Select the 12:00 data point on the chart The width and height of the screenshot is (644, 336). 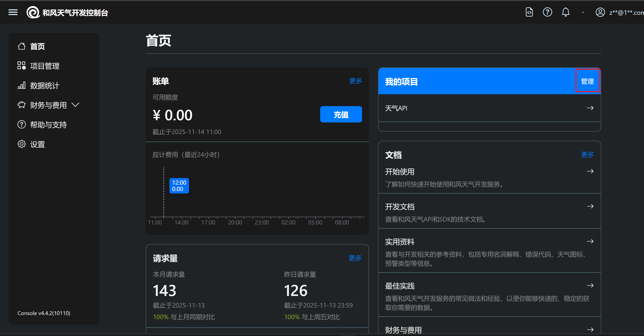(179, 186)
